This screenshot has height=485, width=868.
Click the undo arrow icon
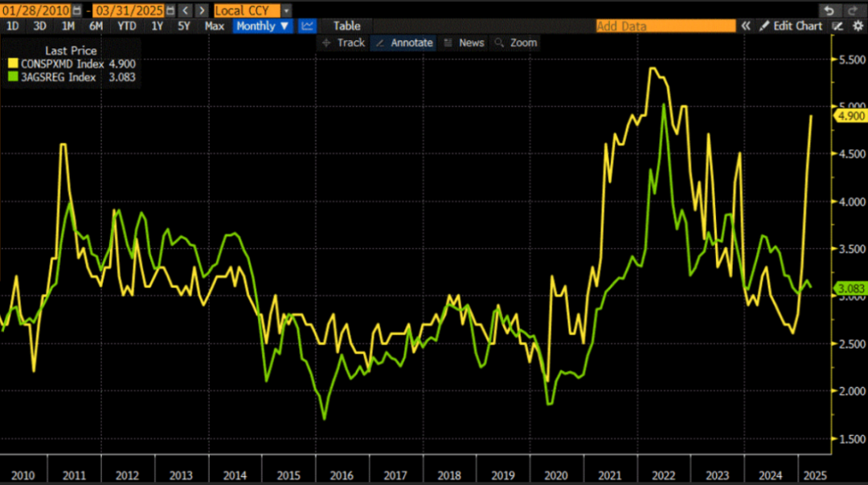(x=829, y=10)
